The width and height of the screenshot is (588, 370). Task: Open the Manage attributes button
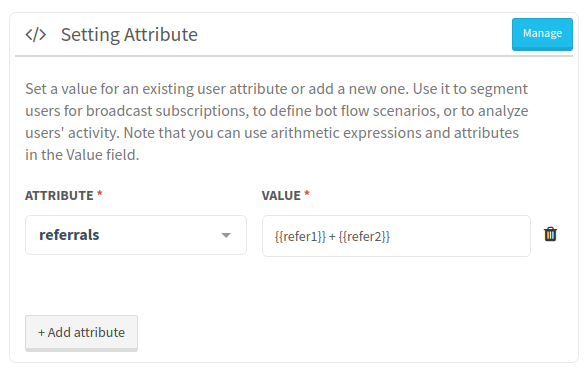[x=542, y=34]
